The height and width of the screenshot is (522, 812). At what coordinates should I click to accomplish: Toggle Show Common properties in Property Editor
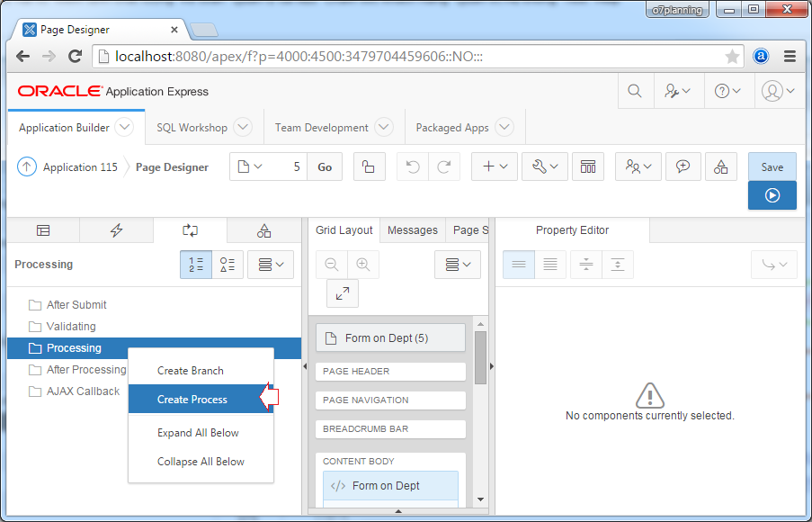[518, 265]
